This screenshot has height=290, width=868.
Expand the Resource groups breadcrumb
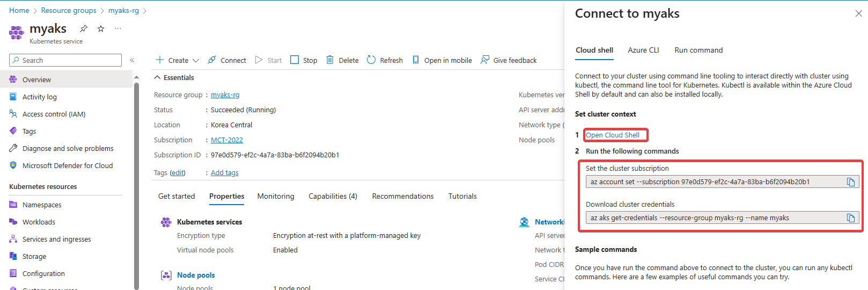tap(69, 10)
